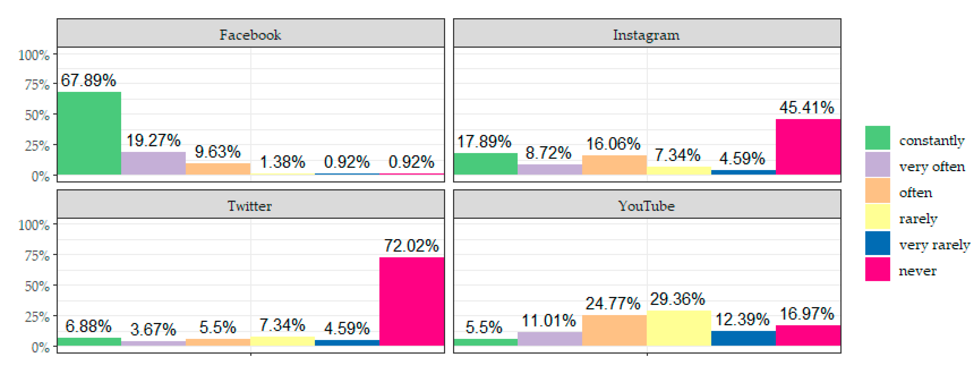Click the 17.89% label in Instagram

point(484,142)
